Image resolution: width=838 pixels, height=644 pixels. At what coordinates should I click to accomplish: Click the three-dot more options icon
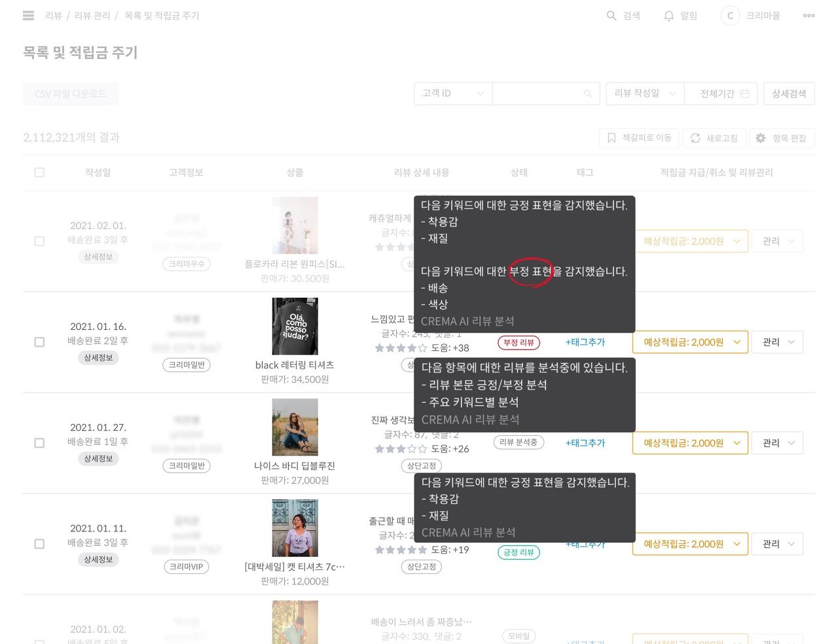(809, 16)
